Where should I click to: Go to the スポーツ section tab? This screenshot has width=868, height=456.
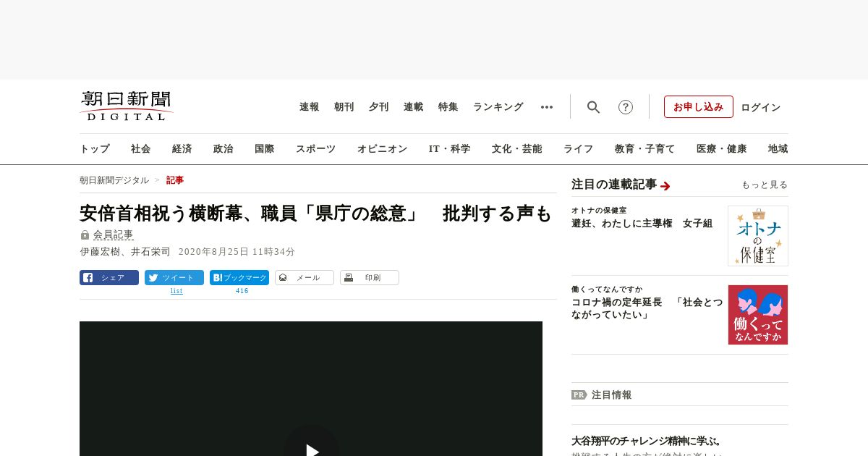pos(315,149)
